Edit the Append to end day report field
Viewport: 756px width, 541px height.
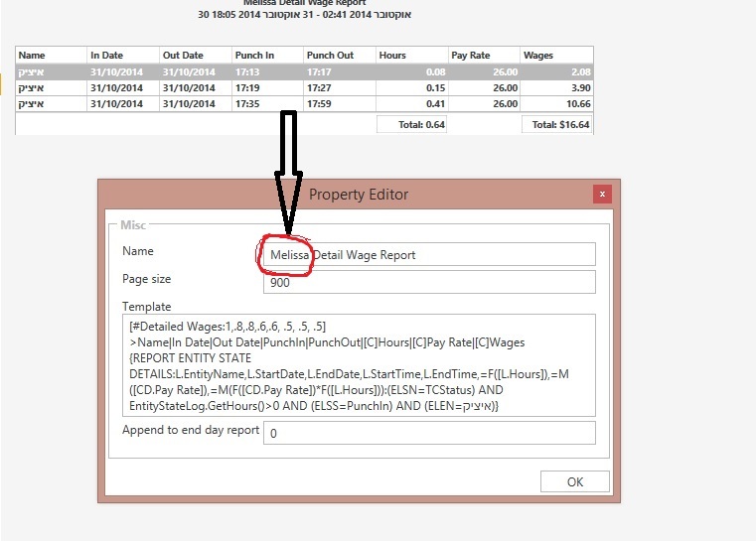429,433
